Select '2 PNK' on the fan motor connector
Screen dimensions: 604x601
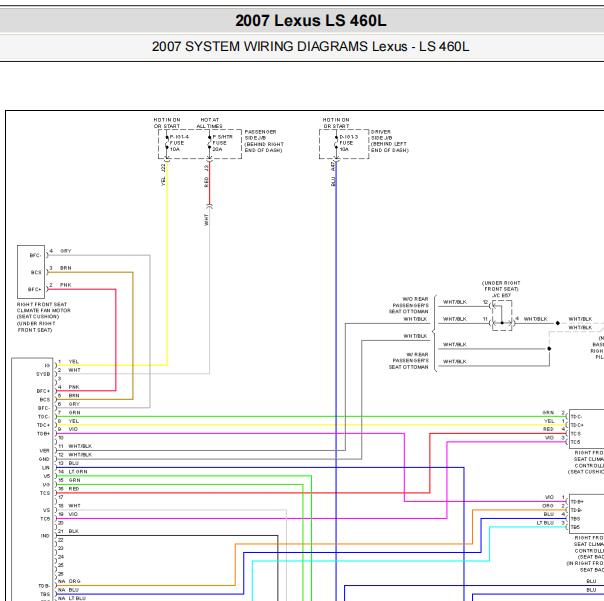(x=60, y=285)
